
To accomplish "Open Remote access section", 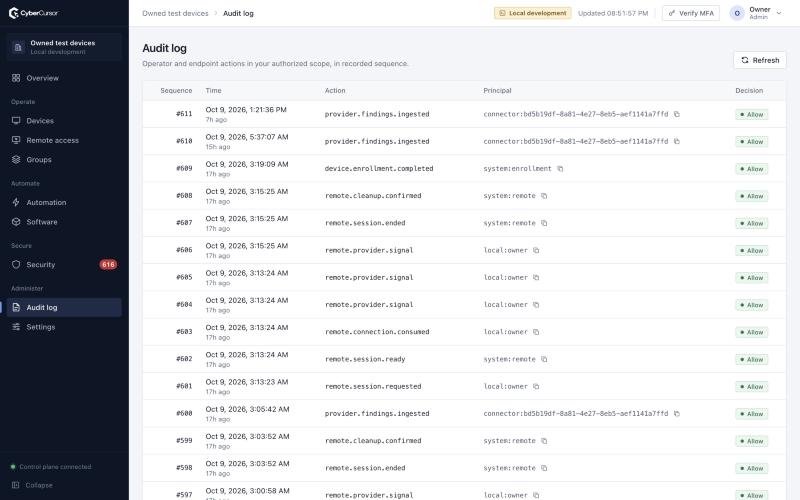I will pyautogui.click(x=64, y=140).
